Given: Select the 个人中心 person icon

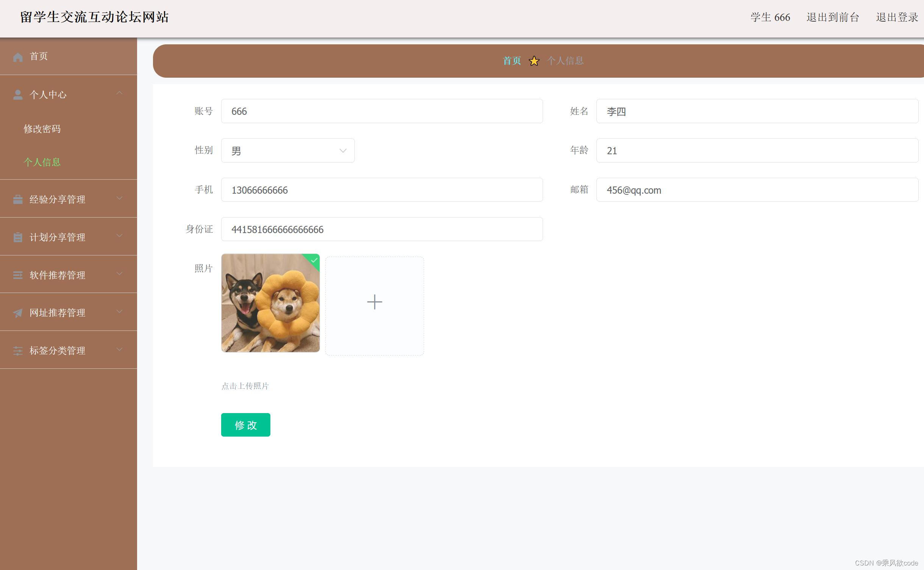Looking at the screenshot, I should pyautogui.click(x=18, y=94).
